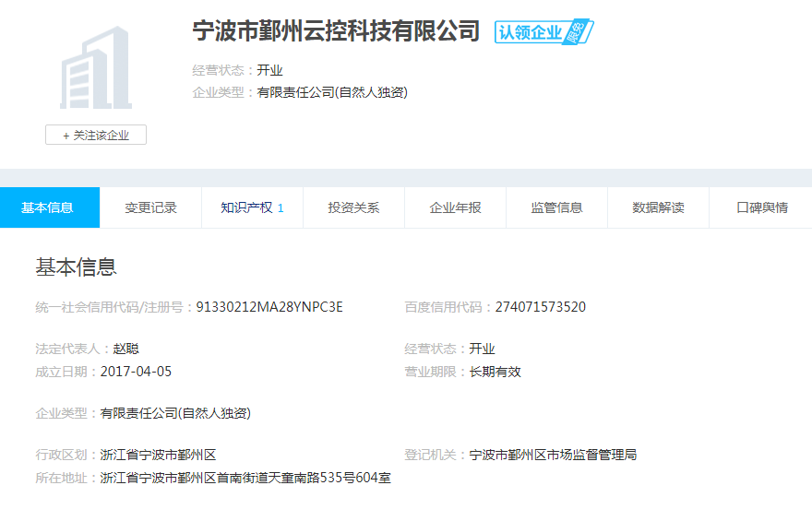Select the 投资关系 tab
This screenshot has width=812, height=521.
pos(353,207)
